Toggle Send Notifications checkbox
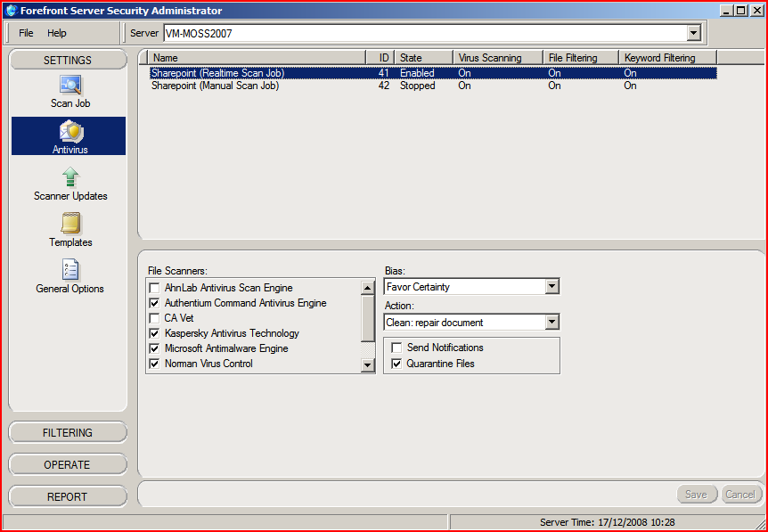This screenshot has height=532, width=768. pyautogui.click(x=397, y=348)
